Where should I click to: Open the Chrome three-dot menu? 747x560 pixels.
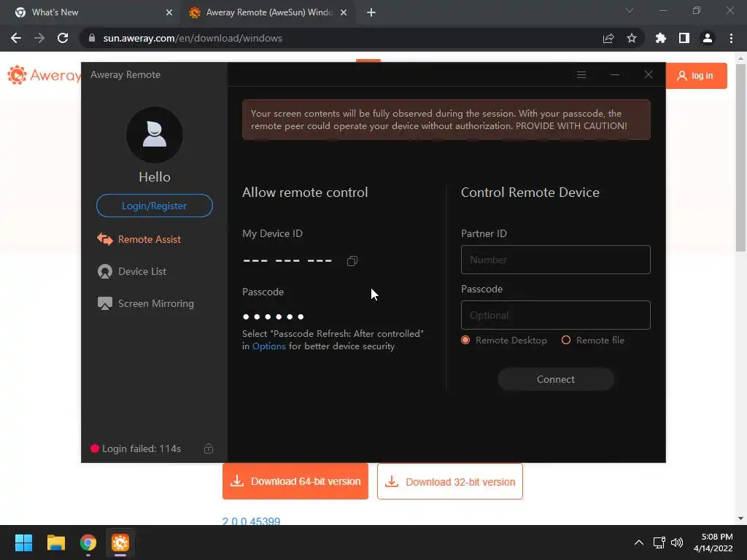pyautogui.click(x=731, y=38)
